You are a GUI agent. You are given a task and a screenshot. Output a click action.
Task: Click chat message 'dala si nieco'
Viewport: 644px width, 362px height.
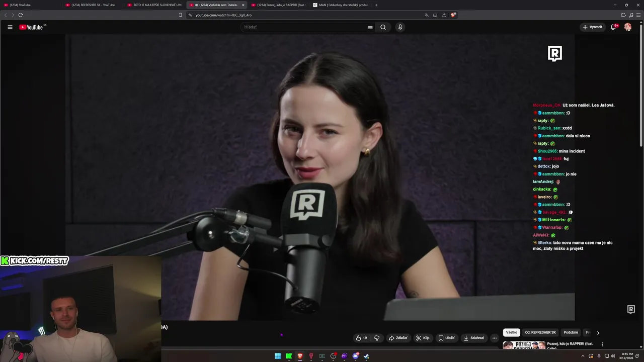(578, 136)
